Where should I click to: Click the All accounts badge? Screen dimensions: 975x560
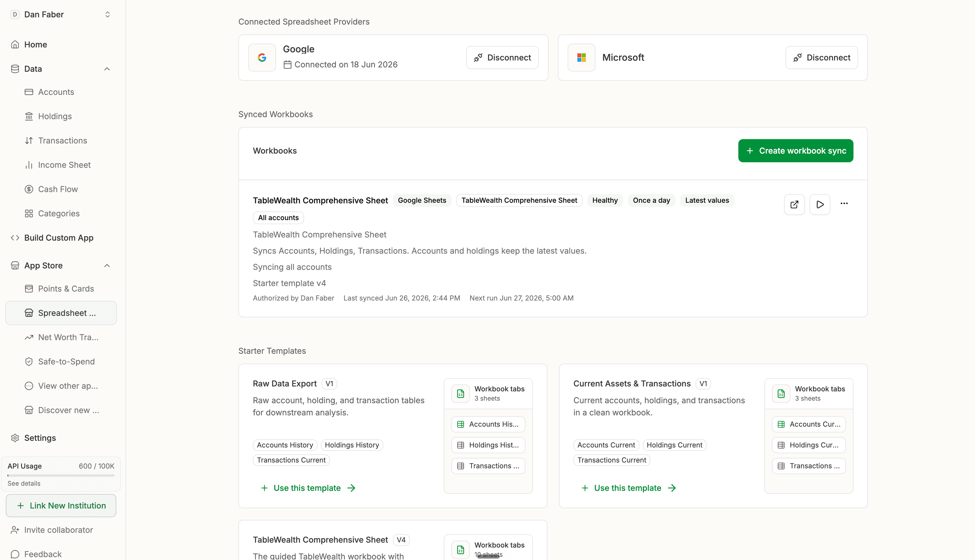pos(278,218)
